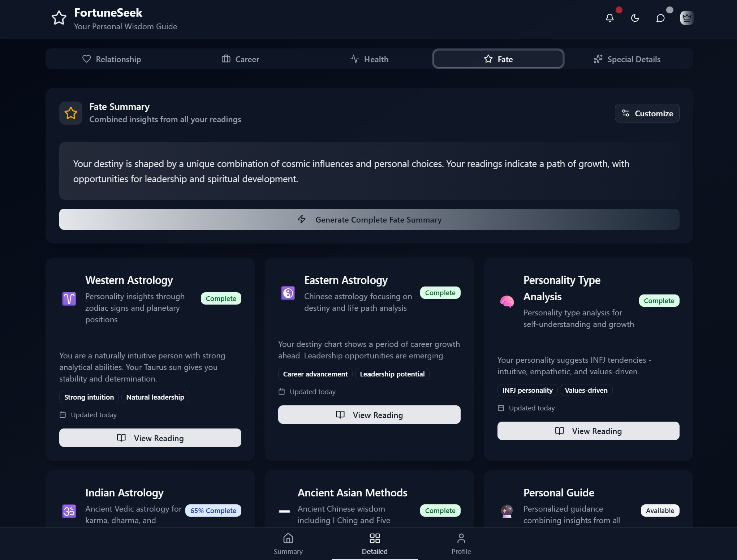Open the notifications bell
Viewport: 737px width, 560px height.
tap(610, 18)
